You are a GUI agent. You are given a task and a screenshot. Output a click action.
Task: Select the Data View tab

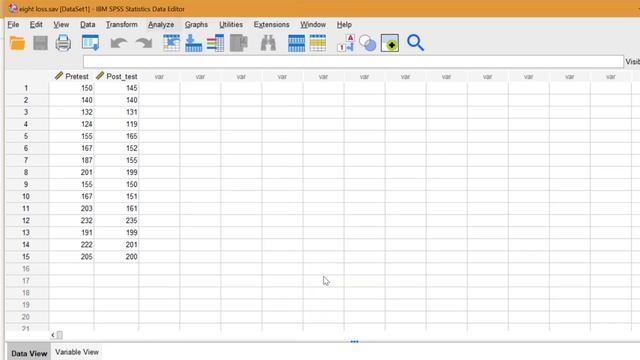point(29,353)
